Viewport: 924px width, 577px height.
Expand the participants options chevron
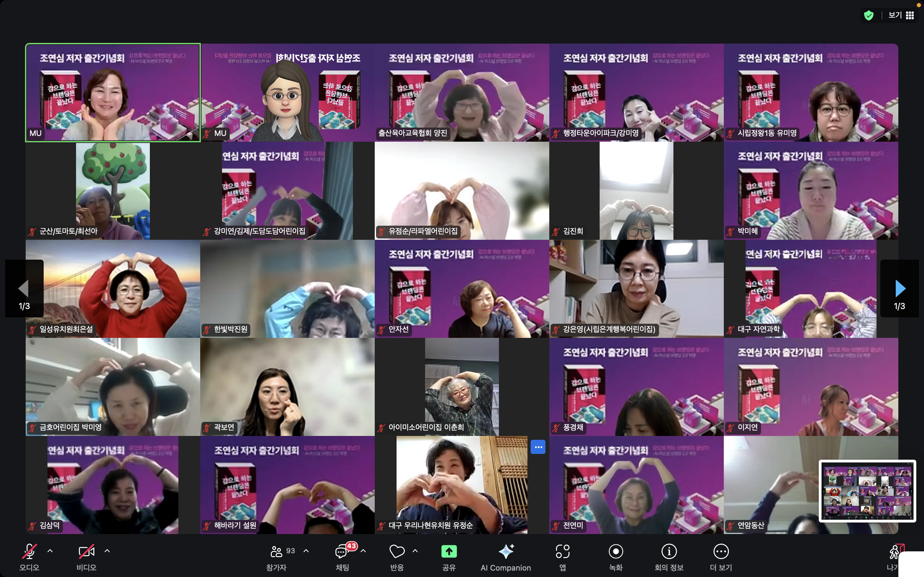pos(306,551)
